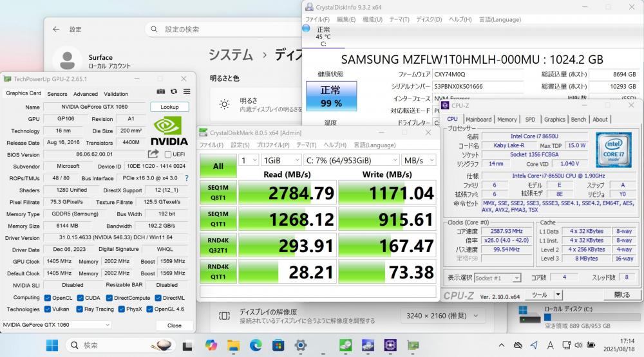Open the ディスク(D) menu in CrystalDiskInfo
This screenshot has width=644, height=357.
429,19
